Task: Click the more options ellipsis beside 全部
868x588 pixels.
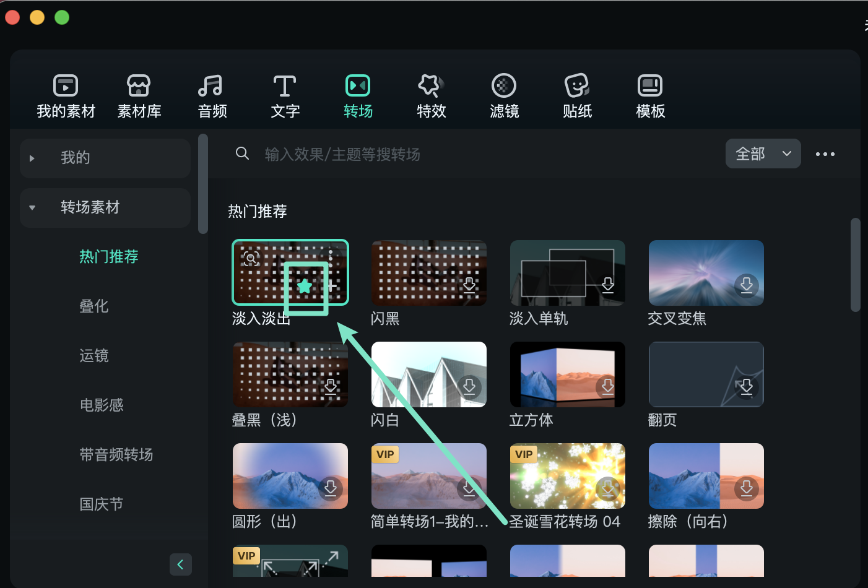Action: [x=825, y=154]
